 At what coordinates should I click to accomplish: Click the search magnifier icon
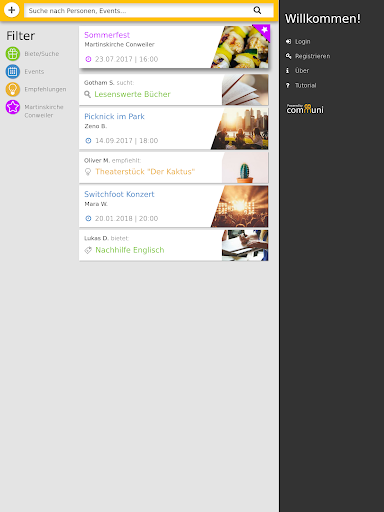click(257, 10)
